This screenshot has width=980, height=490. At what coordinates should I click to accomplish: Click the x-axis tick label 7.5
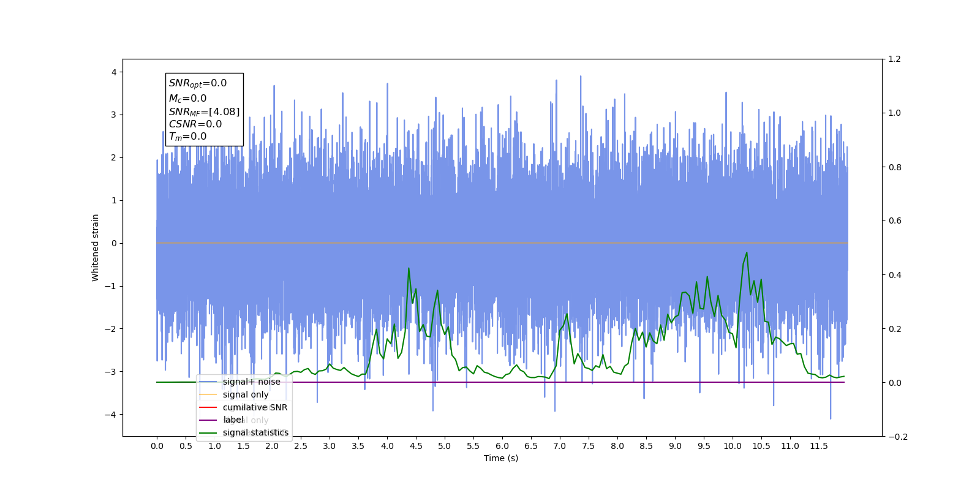coord(589,446)
